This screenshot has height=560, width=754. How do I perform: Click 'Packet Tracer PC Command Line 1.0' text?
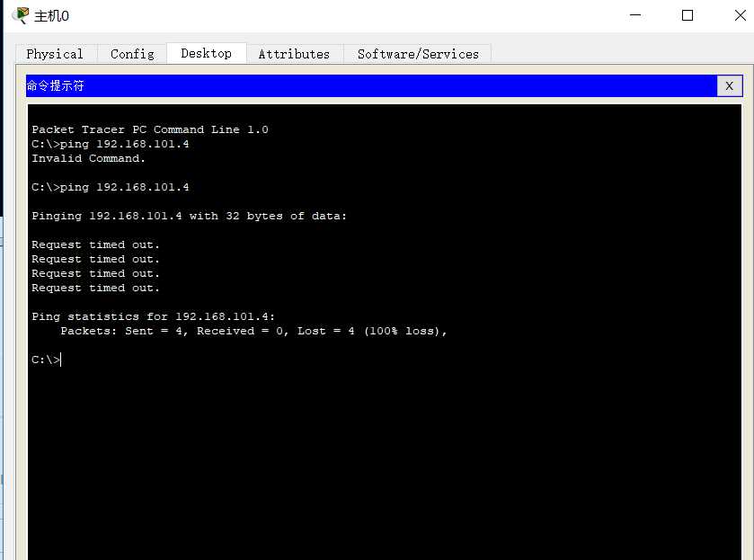[150, 129]
